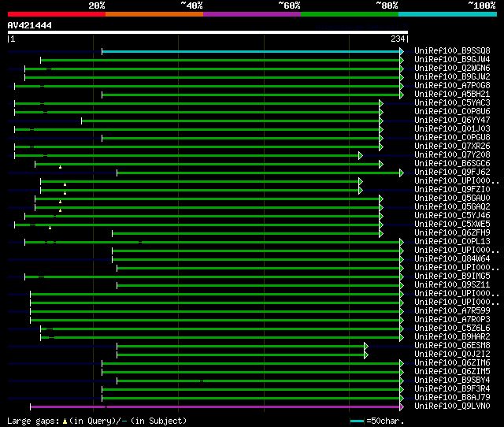
Task: Select the UniRef100_B6SGC6 label
Action: click(x=452, y=163)
